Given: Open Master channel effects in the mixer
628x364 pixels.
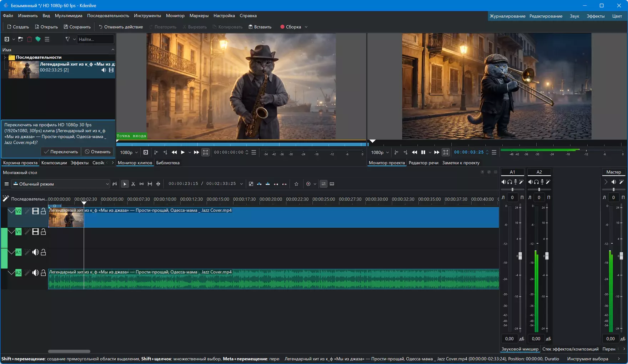Looking at the screenshot, I should 622,182.
